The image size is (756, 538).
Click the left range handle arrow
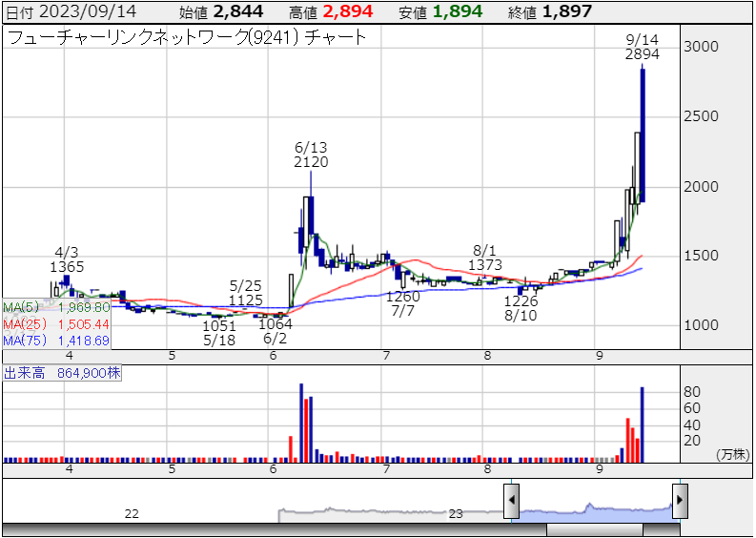click(512, 500)
